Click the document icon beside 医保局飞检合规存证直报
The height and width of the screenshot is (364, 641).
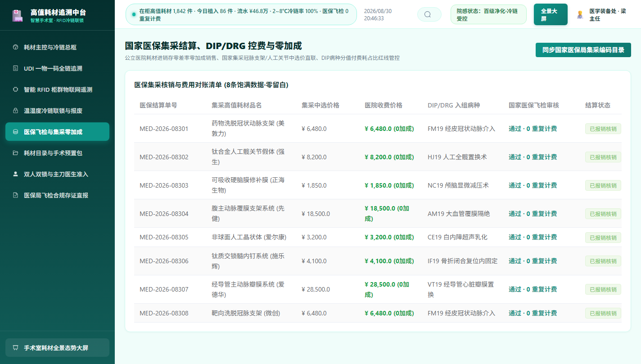coord(15,195)
